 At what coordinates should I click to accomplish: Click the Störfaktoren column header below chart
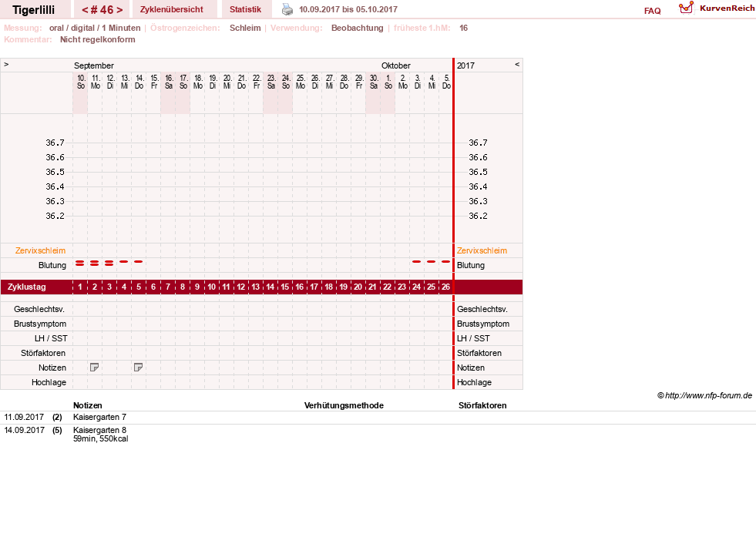click(x=482, y=405)
